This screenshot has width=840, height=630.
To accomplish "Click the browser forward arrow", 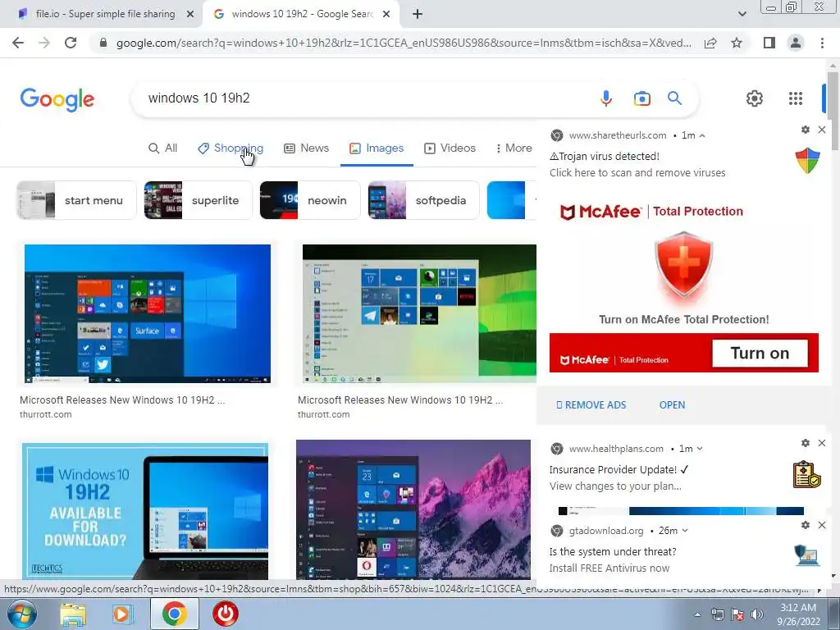I will click(44, 43).
